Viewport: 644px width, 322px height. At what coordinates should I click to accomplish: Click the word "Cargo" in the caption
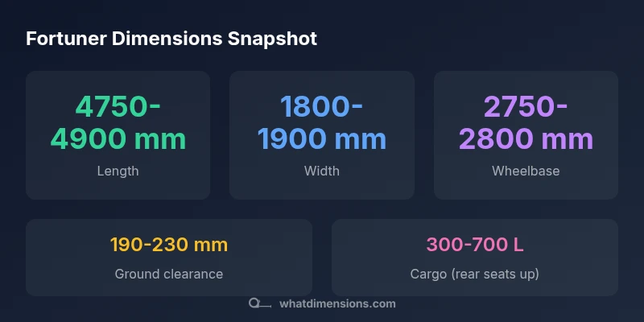click(x=428, y=274)
